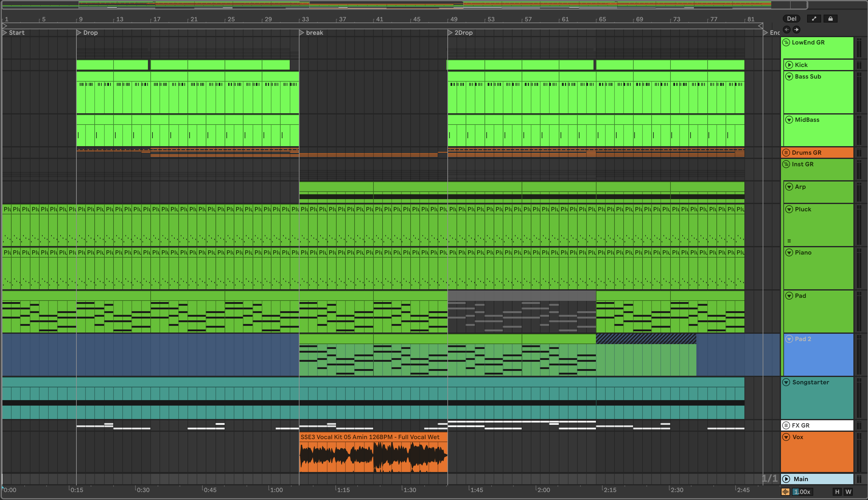Click the H optimize height button
Image resolution: width=868 pixels, height=500 pixels.
tap(837, 492)
